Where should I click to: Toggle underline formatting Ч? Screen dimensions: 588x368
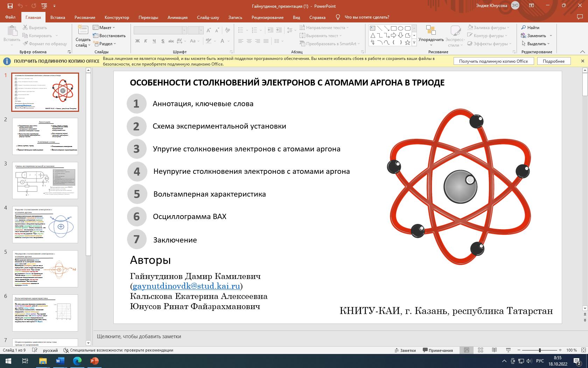point(154,41)
